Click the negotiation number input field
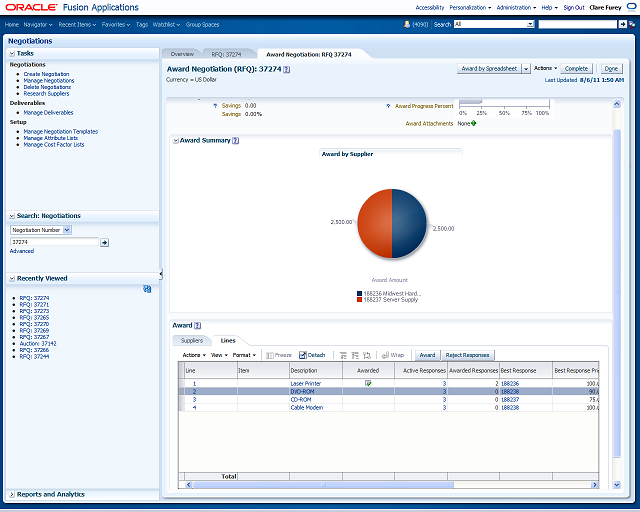This screenshot has width=640, height=512. coord(54,242)
